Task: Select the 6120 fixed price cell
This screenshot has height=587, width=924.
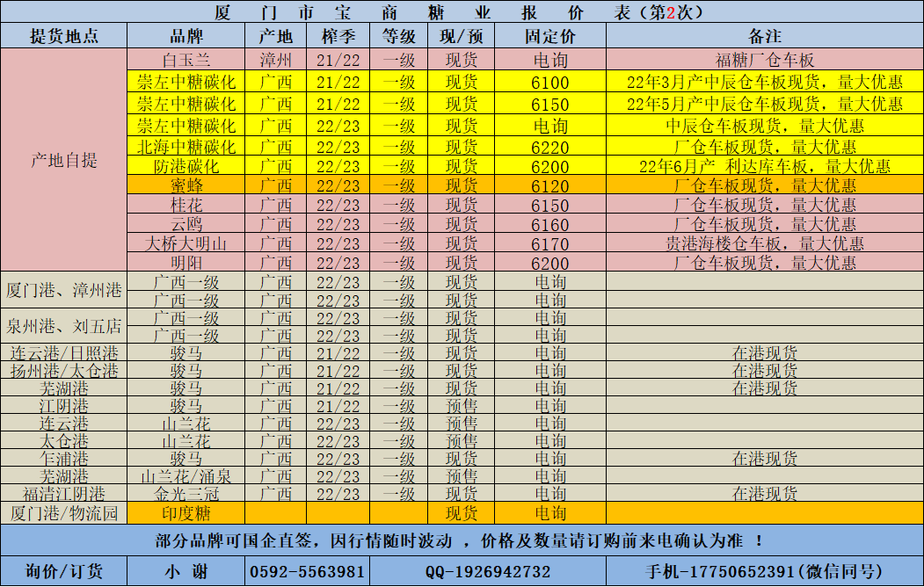Action: tap(549, 185)
